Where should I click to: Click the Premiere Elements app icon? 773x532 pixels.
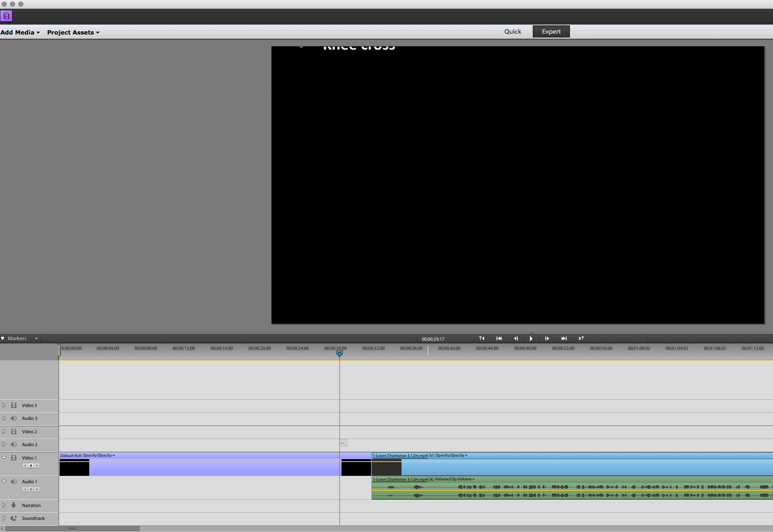[6, 16]
